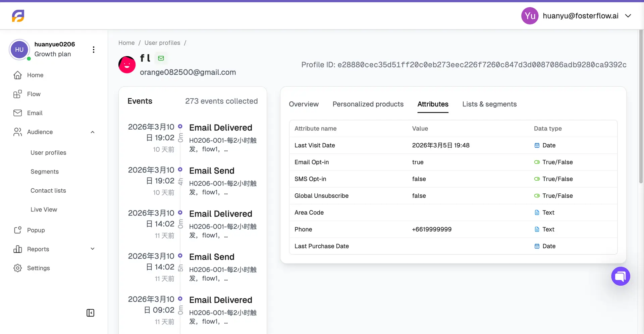Collapse the sidebar panel icon
The width and height of the screenshot is (644, 334).
pyautogui.click(x=90, y=313)
